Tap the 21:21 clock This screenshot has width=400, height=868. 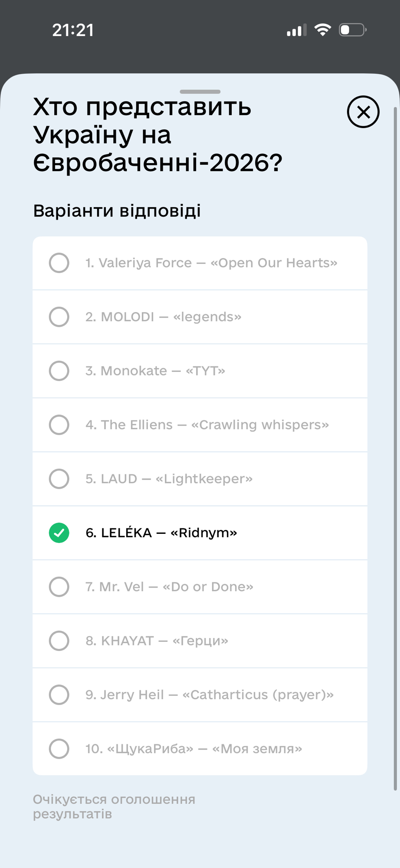tap(73, 30)
